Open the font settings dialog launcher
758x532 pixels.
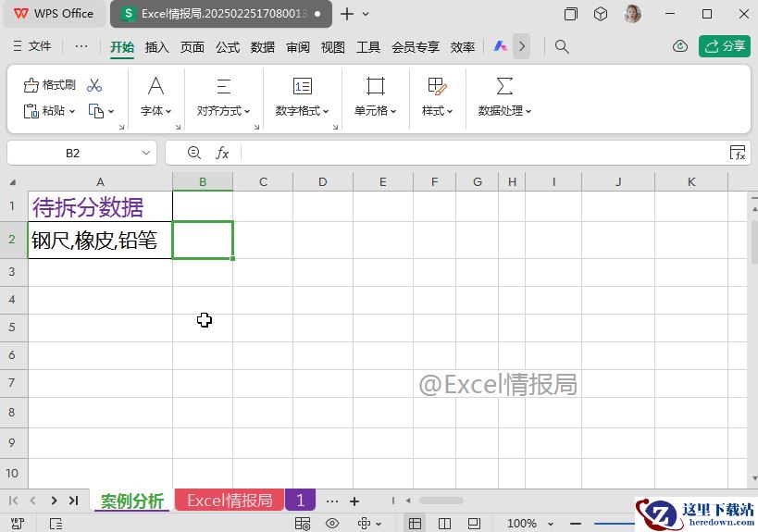coord(178,127)
